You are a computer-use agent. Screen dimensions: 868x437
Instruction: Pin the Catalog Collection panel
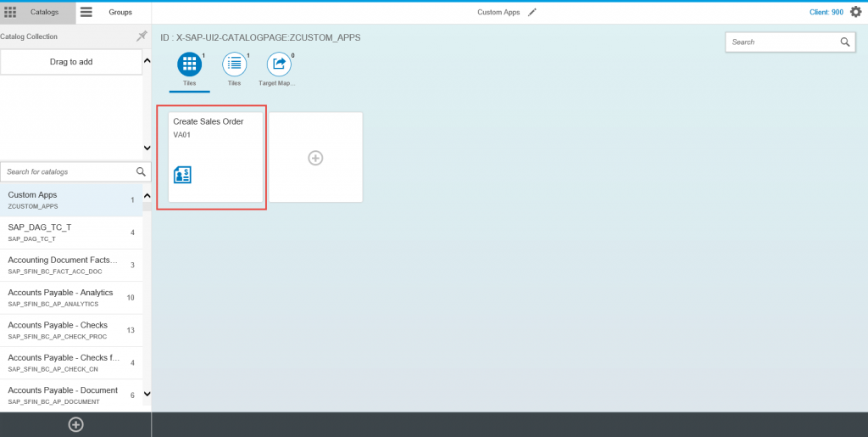(142, 36)
